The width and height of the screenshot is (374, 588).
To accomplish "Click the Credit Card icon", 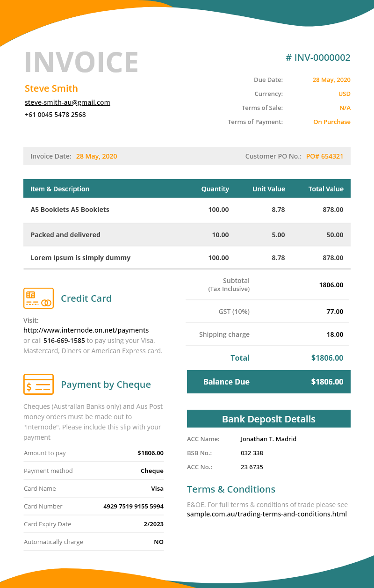I will coord(38,298).
